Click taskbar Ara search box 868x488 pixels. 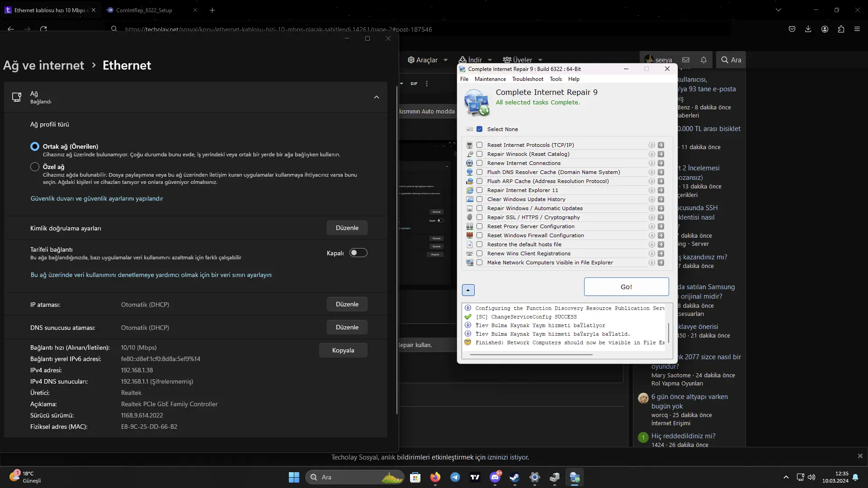[x=354, y=477]
